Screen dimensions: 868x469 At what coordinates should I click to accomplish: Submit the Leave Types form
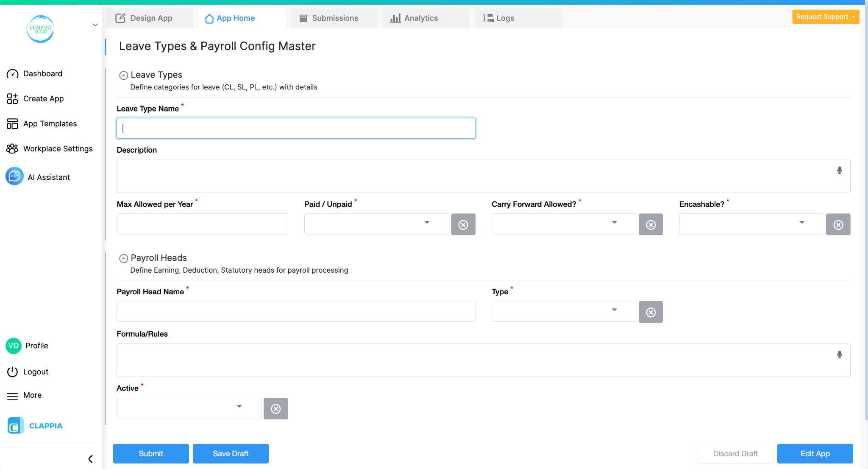(150, 453)
